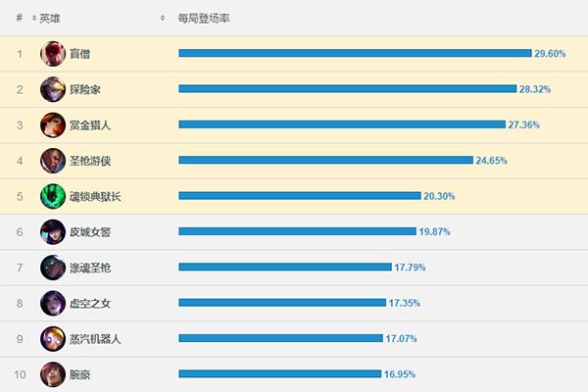Click the 蒸汽机器人 champion avatar
Image resolution: width=588 pixels, height=392 pixels.
click(x=53, y=338)
